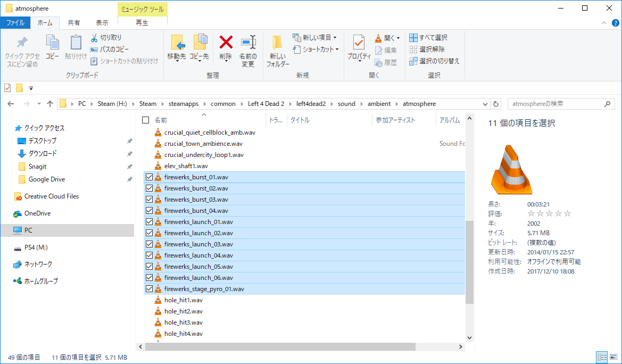Screen dimensions: 622x364
Task: Uncheck firewerks_burst_02.wav checkbox
Action: (x=149, y=188)
